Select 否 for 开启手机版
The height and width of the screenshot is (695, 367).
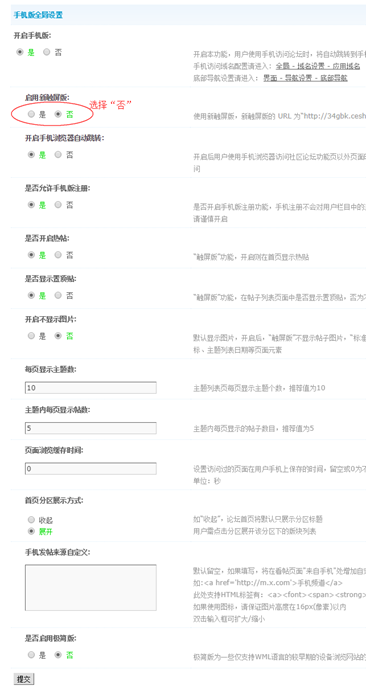pos(47,52)
